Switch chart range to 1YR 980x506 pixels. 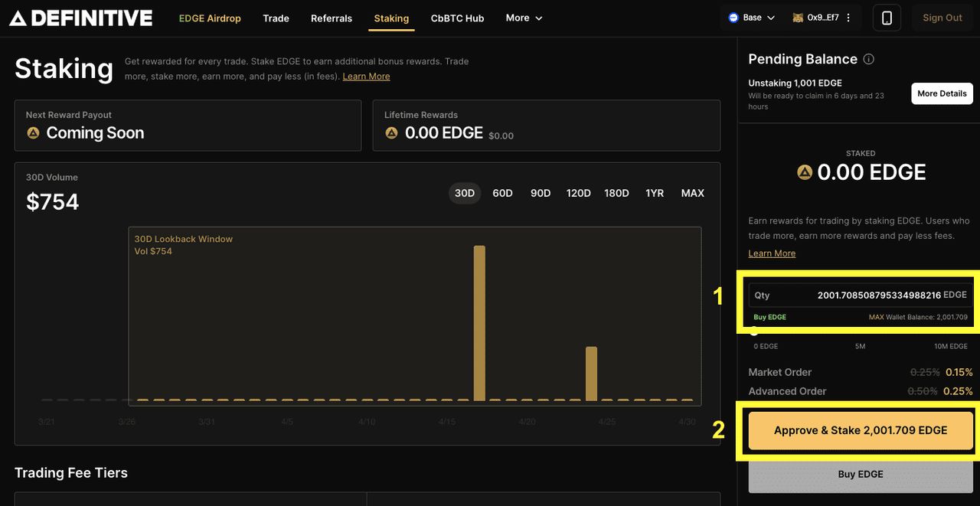coord(655,193)
